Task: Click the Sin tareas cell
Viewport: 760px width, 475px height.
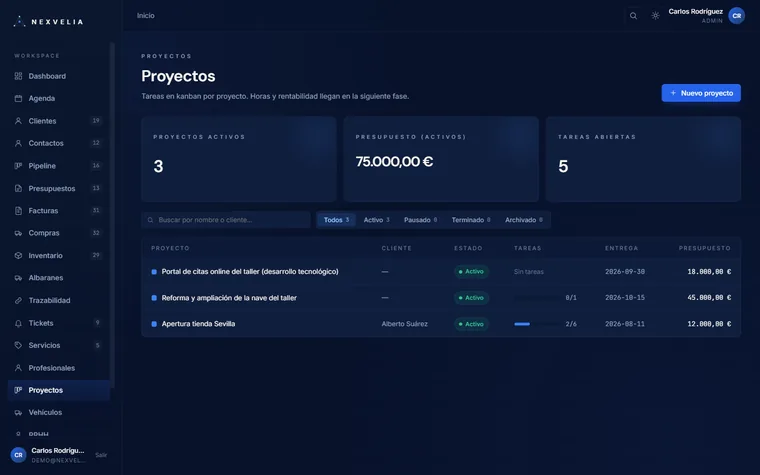Action: coord(528,271)
